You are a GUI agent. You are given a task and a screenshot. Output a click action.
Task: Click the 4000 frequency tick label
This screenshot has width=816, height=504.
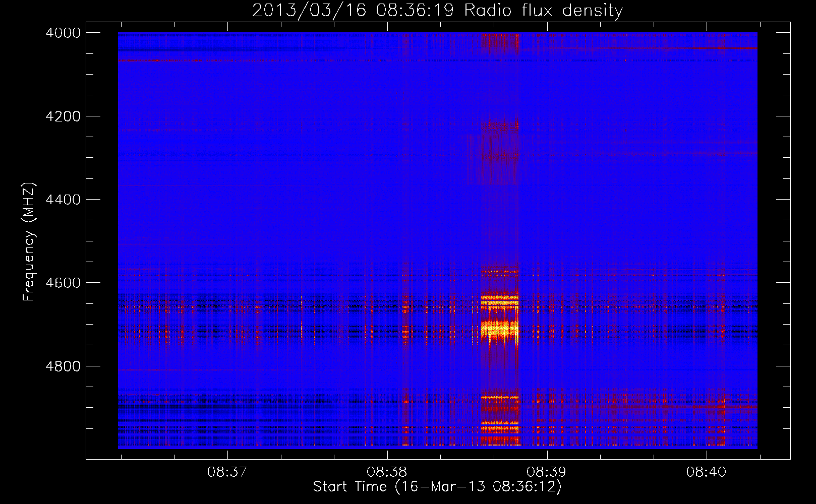63,33
